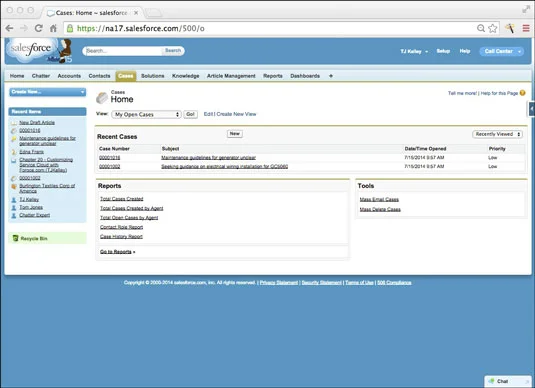Click Mass Delete Cases tool
The width and height of the screenshot is (535, 388).
[380, 209]
